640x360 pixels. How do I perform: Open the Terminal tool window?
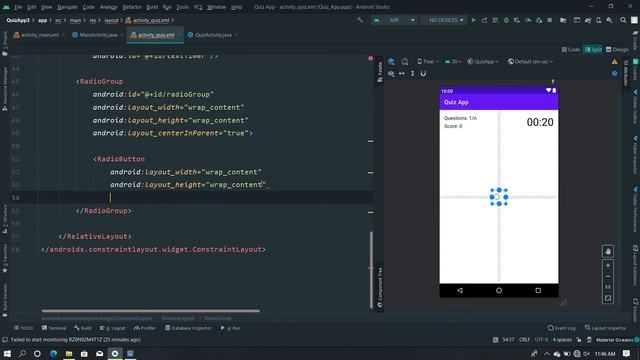[x=54, y=328]
